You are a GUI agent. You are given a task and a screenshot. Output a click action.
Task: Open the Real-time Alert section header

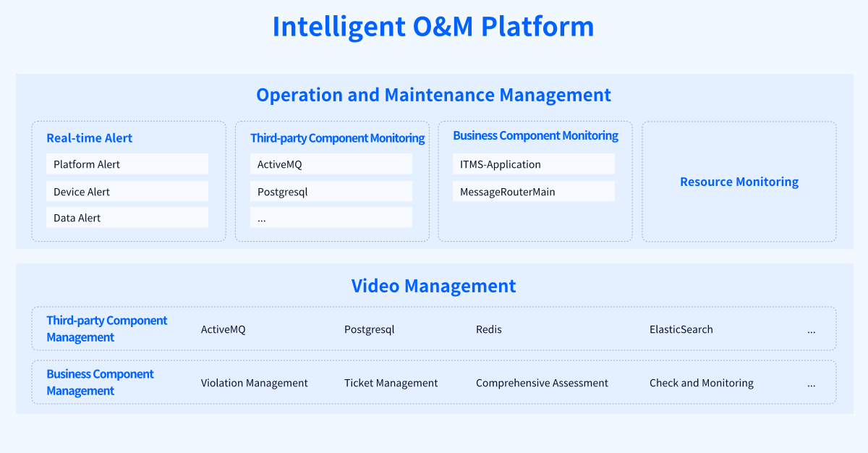click(x=90, y=137)
